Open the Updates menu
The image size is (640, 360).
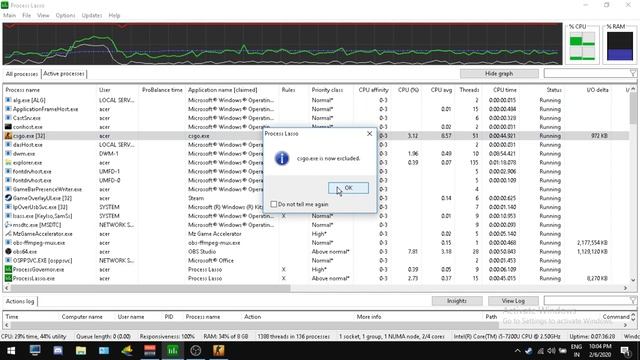coord(91,16)
